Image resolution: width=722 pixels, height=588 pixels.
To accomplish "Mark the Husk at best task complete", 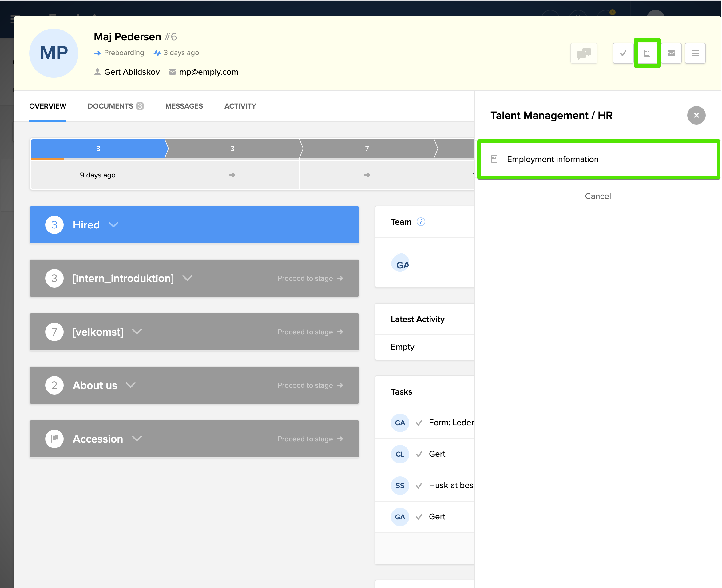I will coord(419,485).
